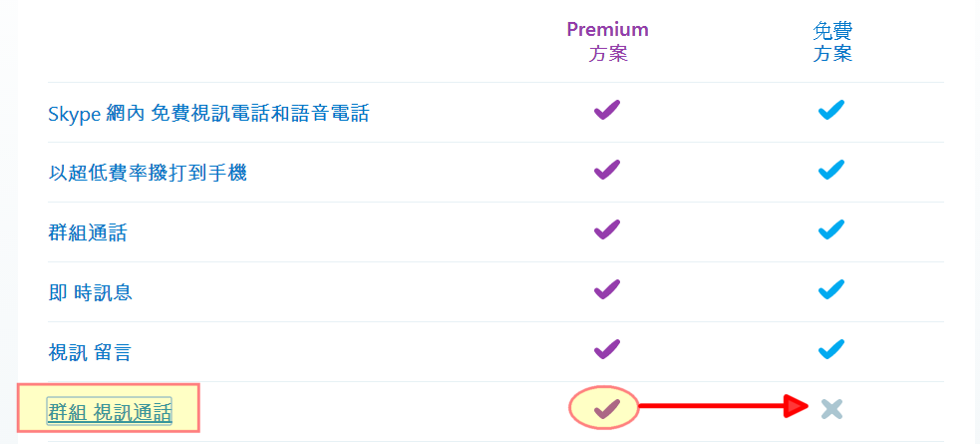Click the Premium 方案 column header
Screen dimensions: 980x444
tap(607, 41)
